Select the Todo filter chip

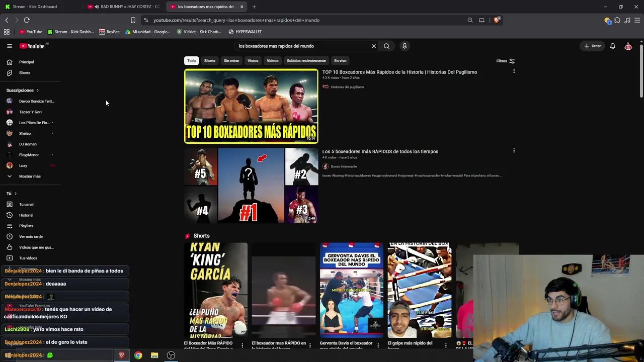click(x=191, y=61)
